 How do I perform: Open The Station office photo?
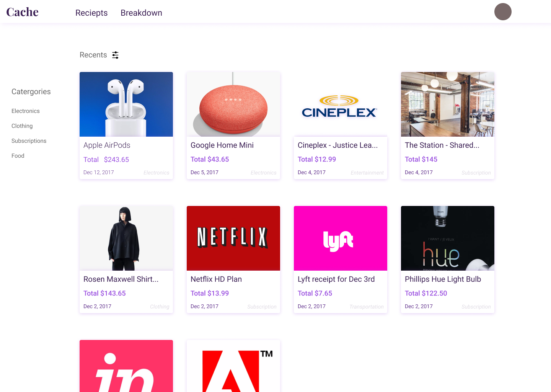coord(448,104)
